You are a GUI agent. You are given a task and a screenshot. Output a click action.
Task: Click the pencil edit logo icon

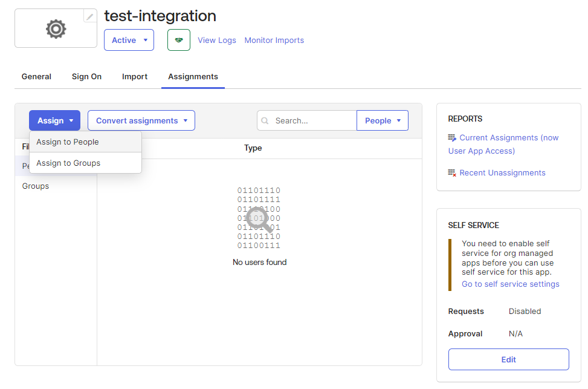click(x=90, y=17)
